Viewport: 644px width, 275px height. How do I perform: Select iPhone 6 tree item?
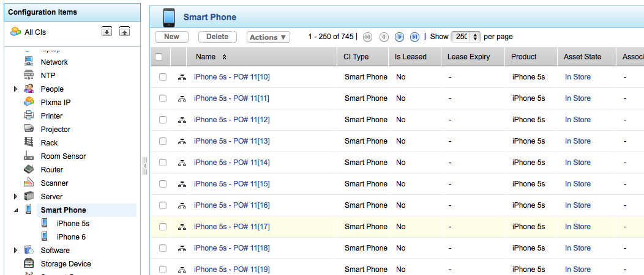(x=71, y=237)
